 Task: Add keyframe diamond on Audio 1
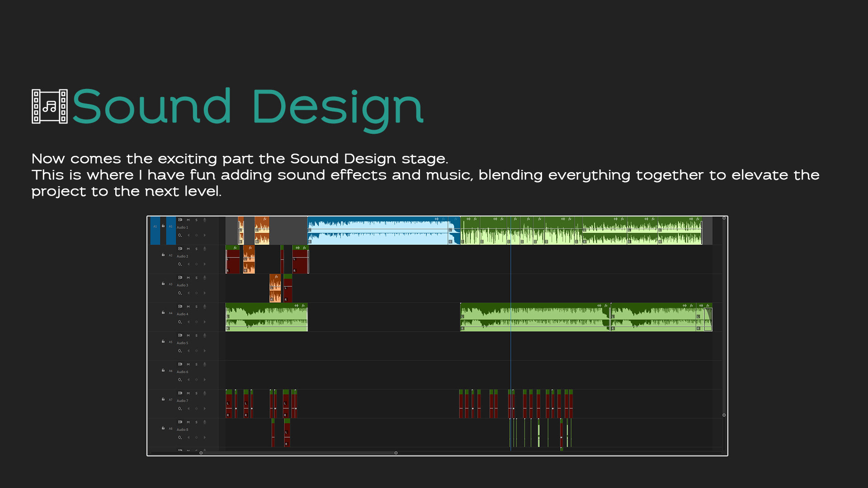pyautogui.click(x=196, y=235)
